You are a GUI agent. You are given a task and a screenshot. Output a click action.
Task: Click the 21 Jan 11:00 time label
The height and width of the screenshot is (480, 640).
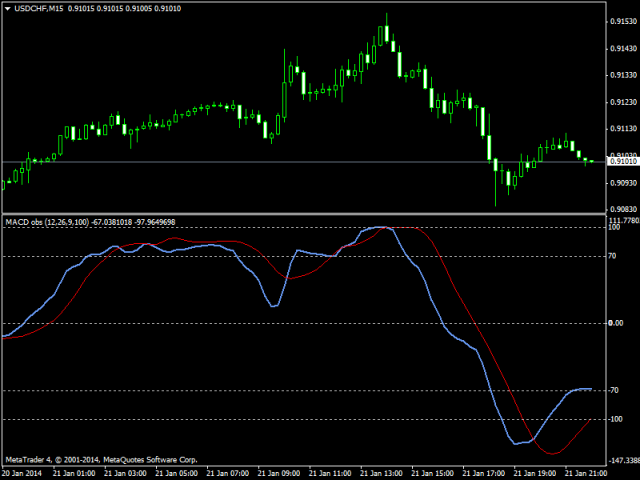coord(330,473)
